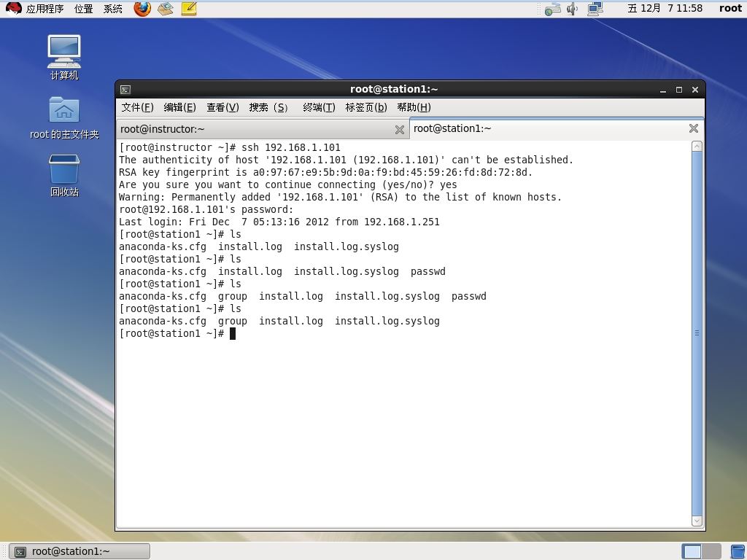Launch Firefox from the top panel
The width and height of the screenshot is (747, 560).
(x=142, y=9)
